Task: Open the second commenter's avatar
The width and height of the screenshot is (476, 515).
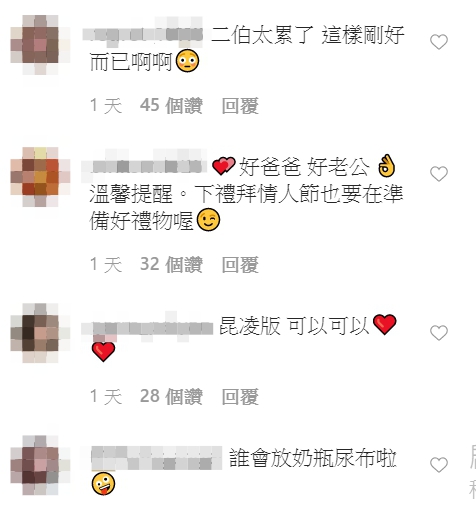Action: click(x=40, y=177)
